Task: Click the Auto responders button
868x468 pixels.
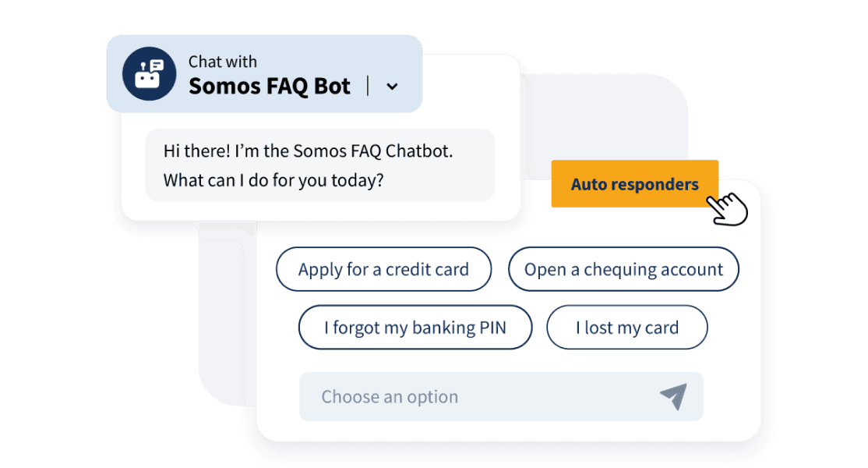Action: pyautogui.click(x=634, y=185)
